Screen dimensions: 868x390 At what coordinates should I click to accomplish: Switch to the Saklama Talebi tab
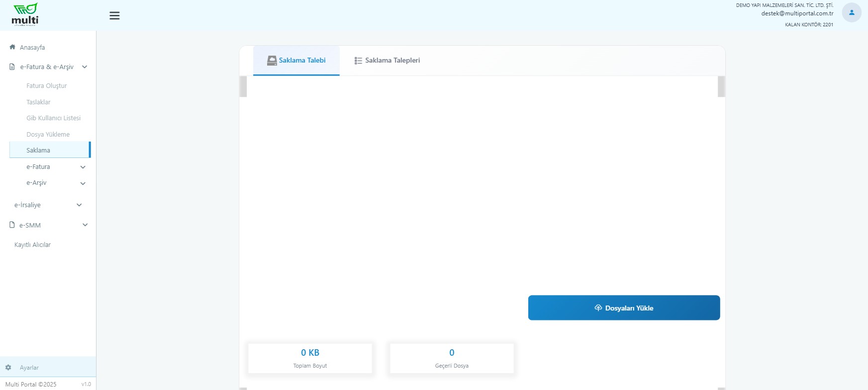296,61
